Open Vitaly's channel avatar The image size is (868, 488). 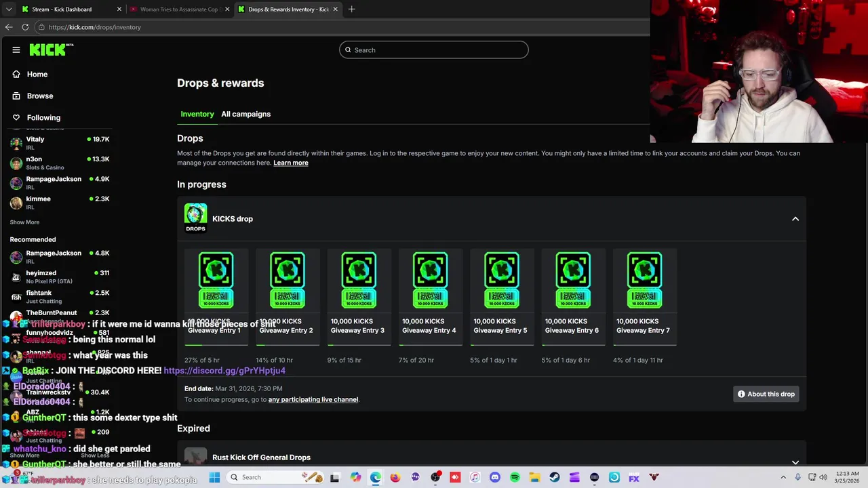pyautogui.click(x=16, y=143)
